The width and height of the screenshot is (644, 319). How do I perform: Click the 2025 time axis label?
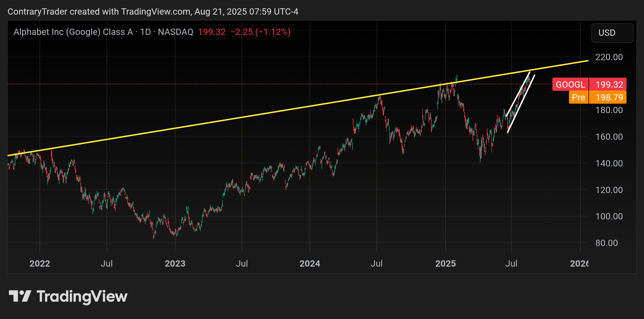point(446,263)
